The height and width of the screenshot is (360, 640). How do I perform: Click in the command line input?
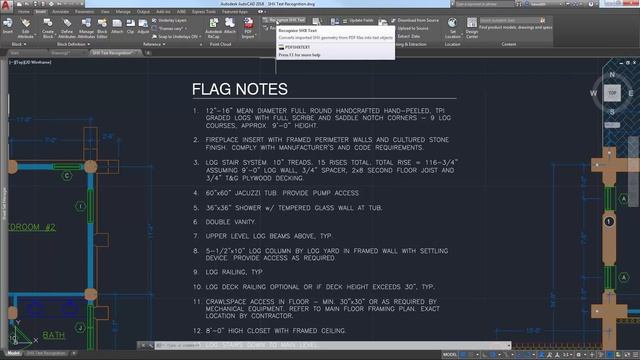tap(333, 346)
